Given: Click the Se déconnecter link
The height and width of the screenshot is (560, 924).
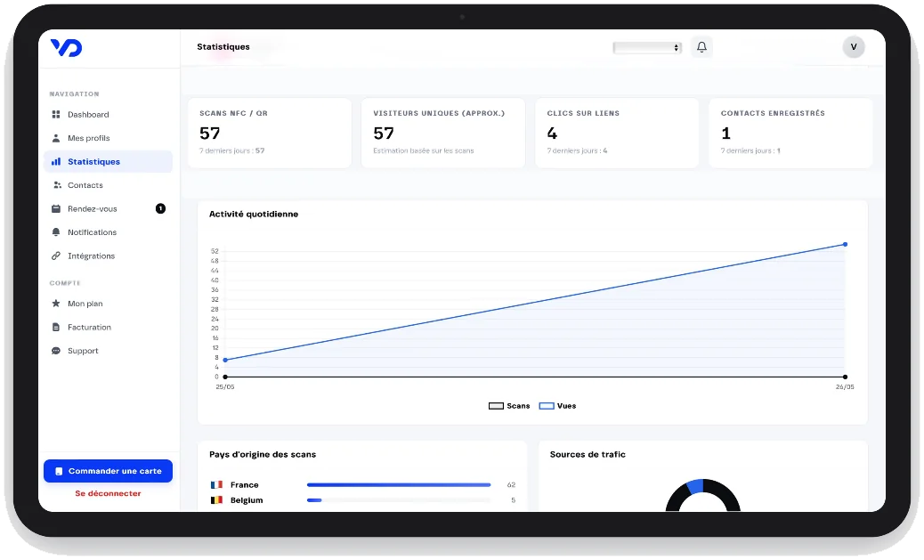Looking at the screenshot, I should (108, 493).
